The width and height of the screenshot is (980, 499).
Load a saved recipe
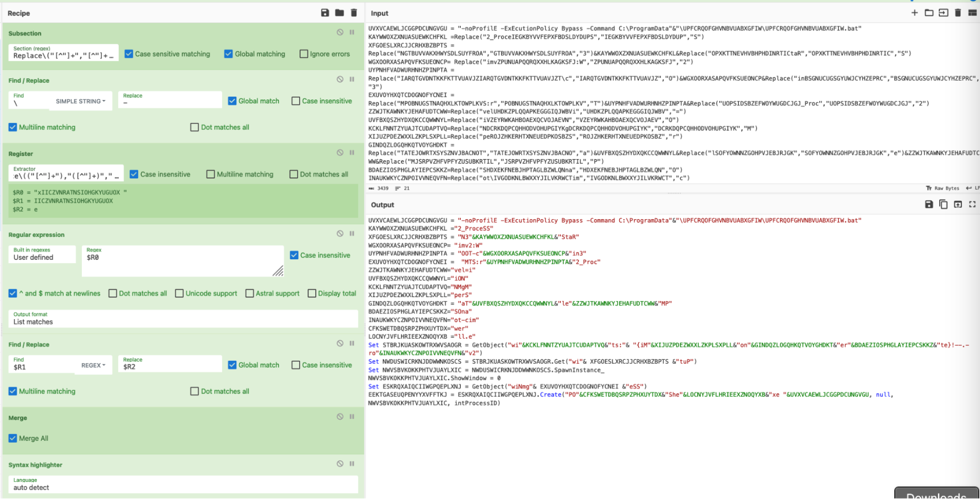pyautogui.click(x=339, y=13)
